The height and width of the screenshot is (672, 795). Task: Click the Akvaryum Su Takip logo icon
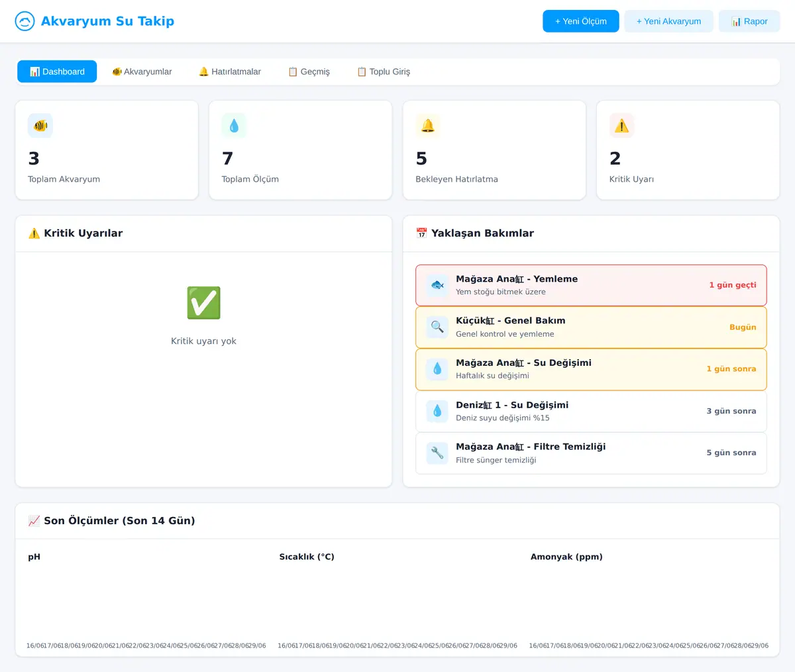point(25,21)
